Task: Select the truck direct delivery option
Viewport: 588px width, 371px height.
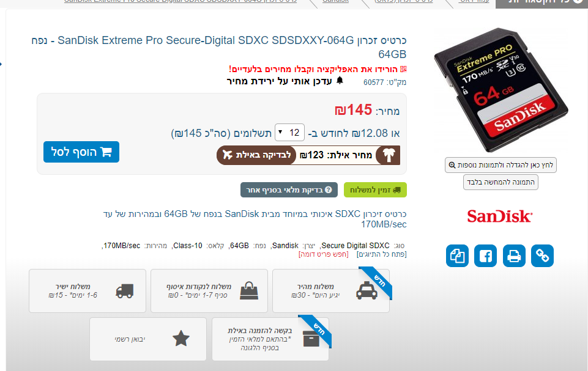Action: point(87,291)
